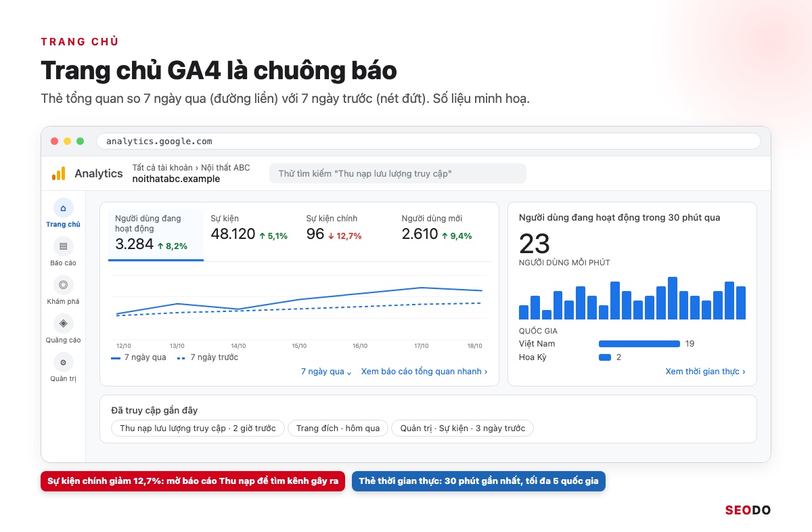812x532 pixels.
Task: Open recent chip Quản trị Sự kiện
Action: pyautogui.click(x=463, y=428)
